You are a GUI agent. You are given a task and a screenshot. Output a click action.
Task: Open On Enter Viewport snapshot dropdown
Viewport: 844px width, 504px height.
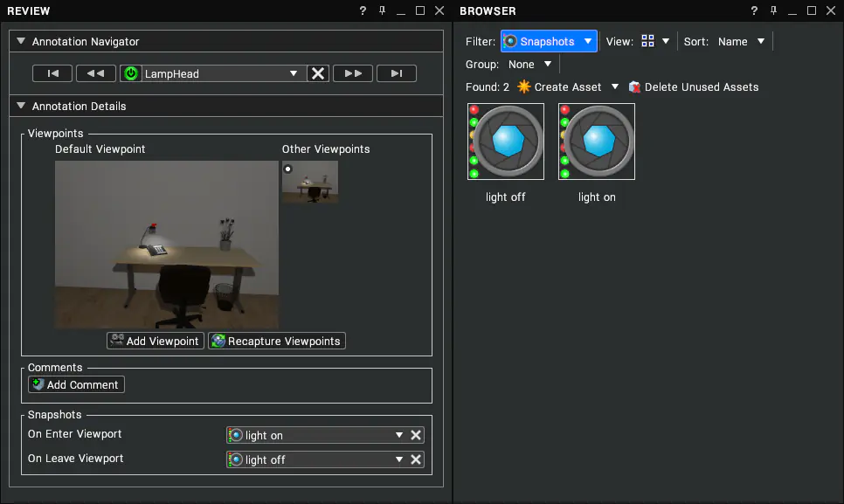pyautogui.click(x=399, y=435)
